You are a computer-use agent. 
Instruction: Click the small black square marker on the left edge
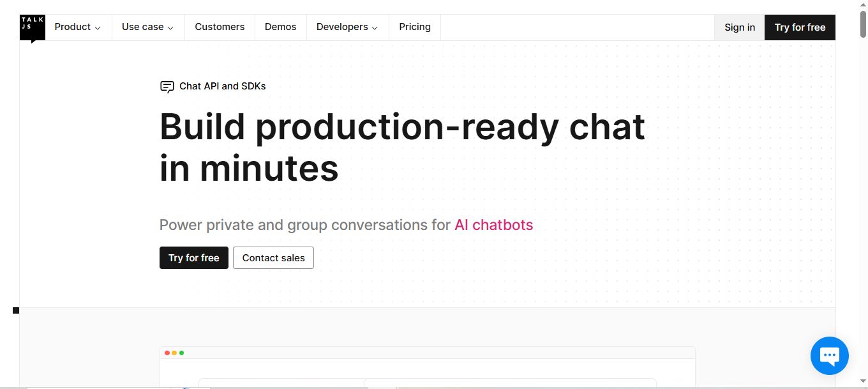pyautogui.click(x=16, y=310)
